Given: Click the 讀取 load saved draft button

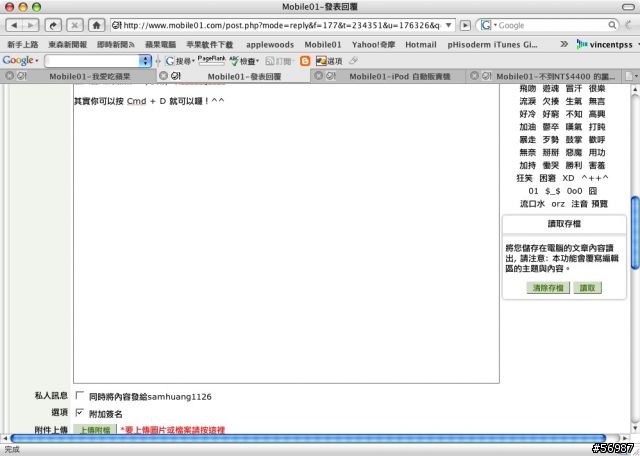Looking at the screenshot, I should [587, 288].
